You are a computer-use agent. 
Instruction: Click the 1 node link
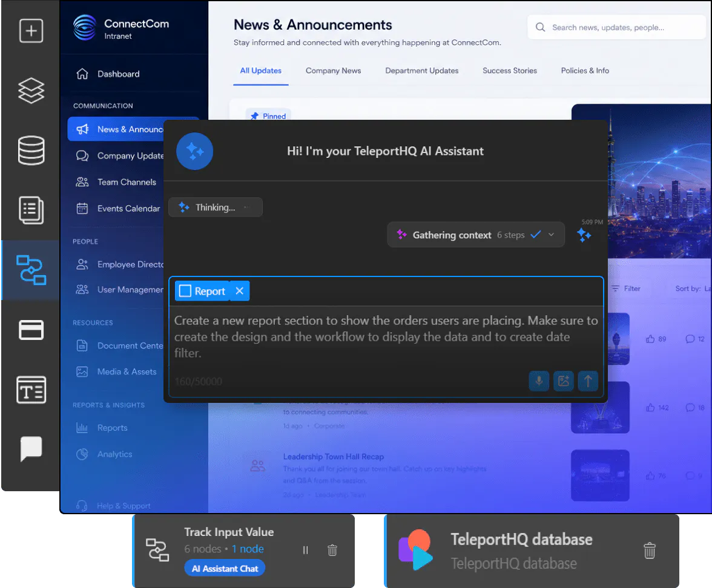[x=248, y=549]
